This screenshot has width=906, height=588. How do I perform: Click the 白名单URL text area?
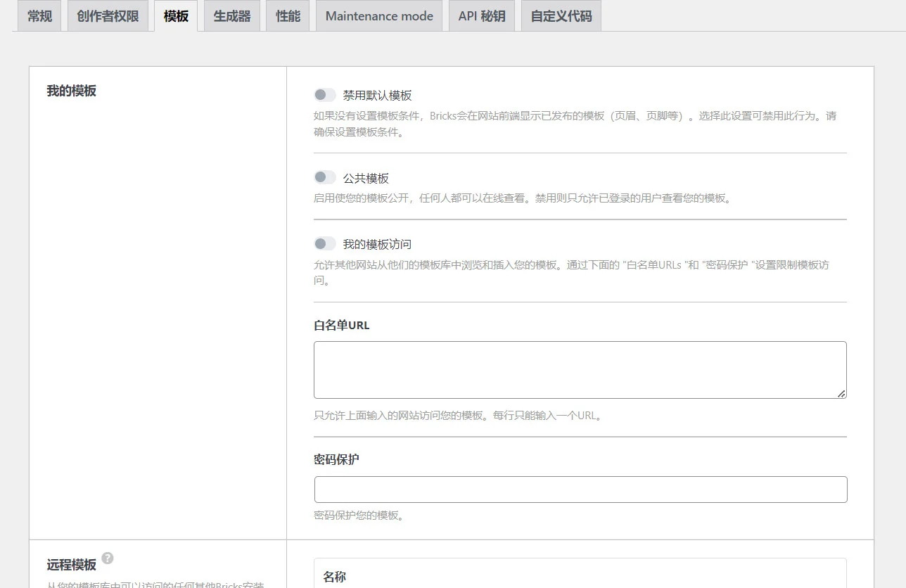[x=580, y=370]
